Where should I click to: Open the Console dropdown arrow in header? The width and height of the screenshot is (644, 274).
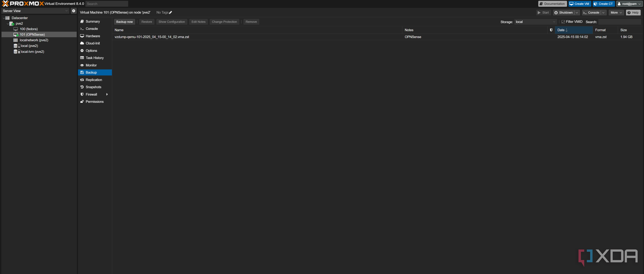[x=603, y=13]
